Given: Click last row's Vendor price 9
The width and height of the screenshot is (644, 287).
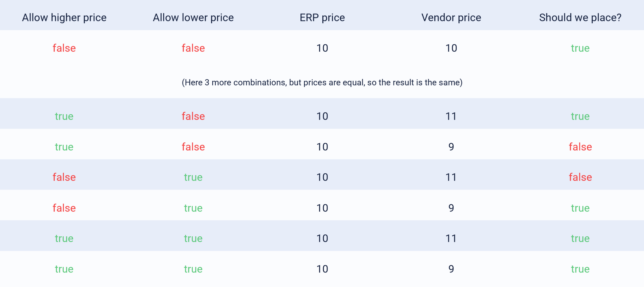Looking at the screenshot, I should click(451, 269).
